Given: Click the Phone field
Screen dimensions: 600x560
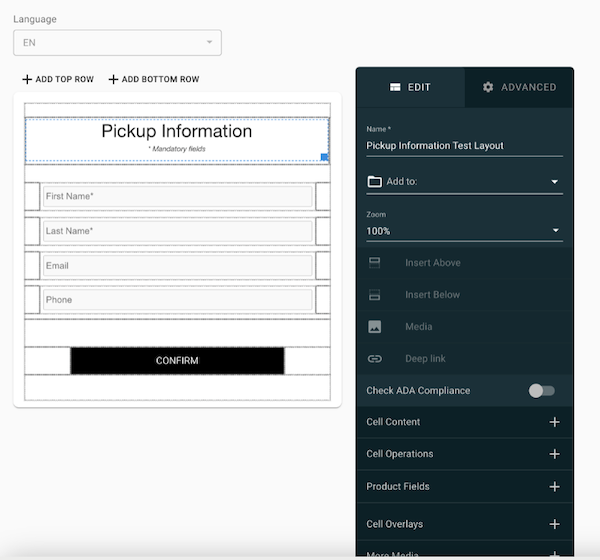Looking at the screenshot, I should coord(178,300).
